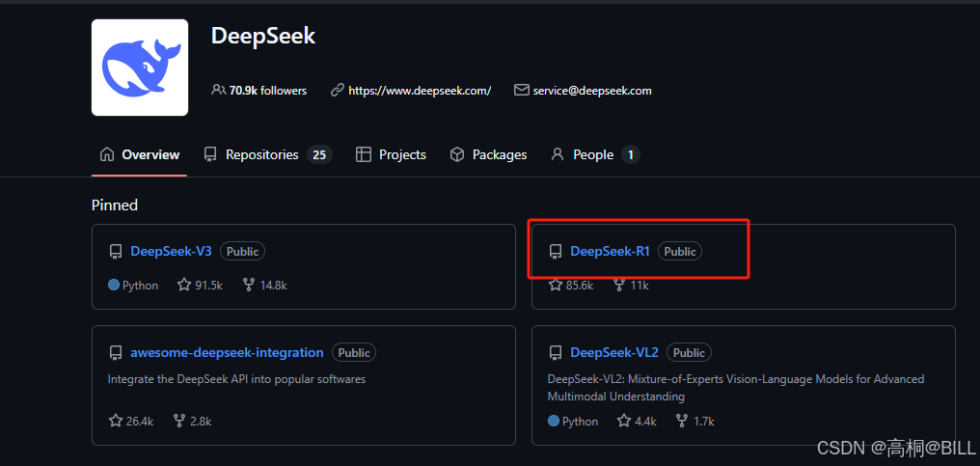Click the followers people icon
980x466 pixels.
[218, 90]
